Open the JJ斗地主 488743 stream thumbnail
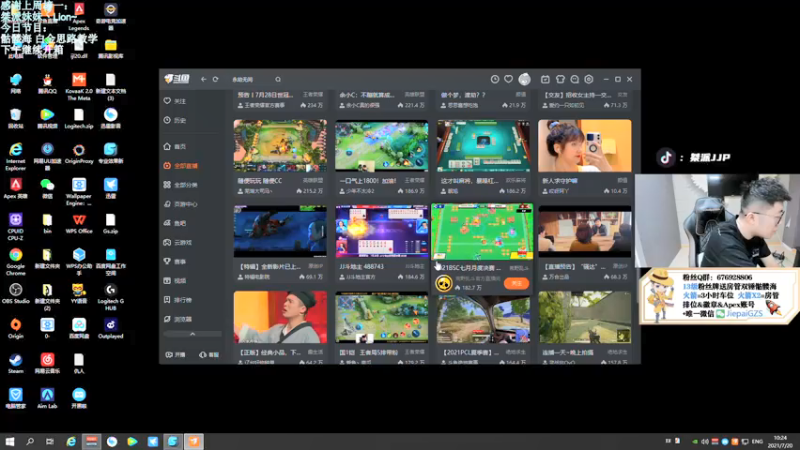800x450 pixels. [382, 232]
